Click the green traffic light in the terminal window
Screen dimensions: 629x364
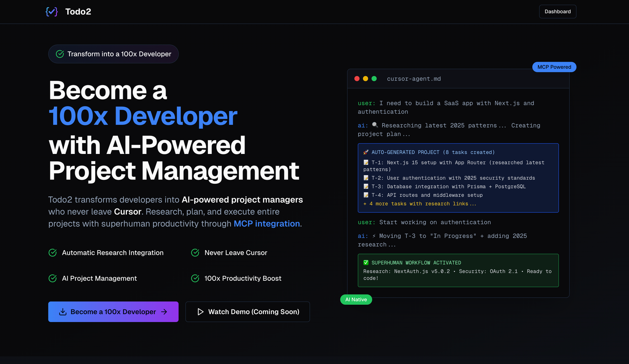pos(373,79)
